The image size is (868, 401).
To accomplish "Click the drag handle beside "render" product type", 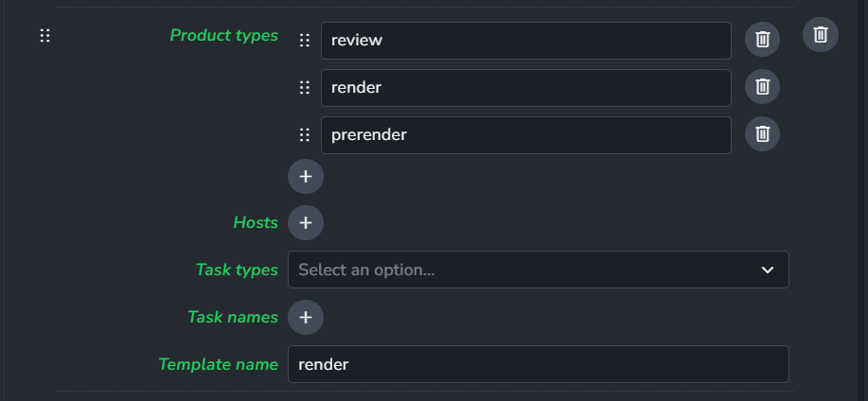I will [x=305, y=87].
